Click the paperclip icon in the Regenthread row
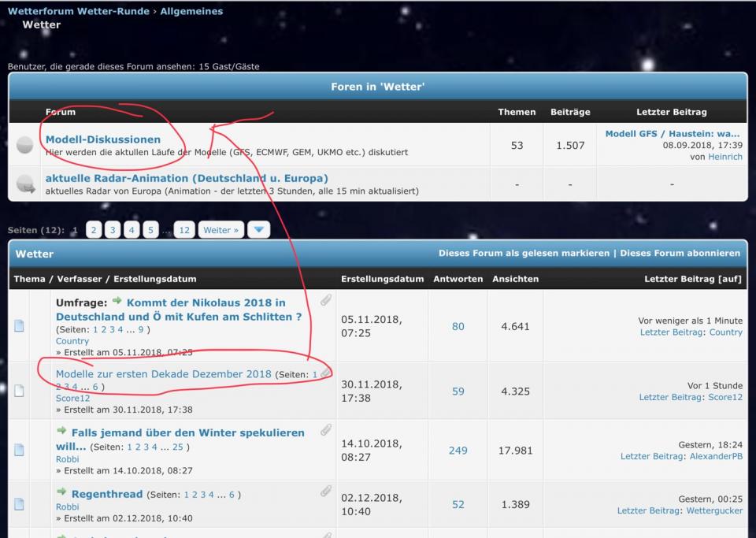Viewport: 756px width, 538px height. click(x=325, y=492)
